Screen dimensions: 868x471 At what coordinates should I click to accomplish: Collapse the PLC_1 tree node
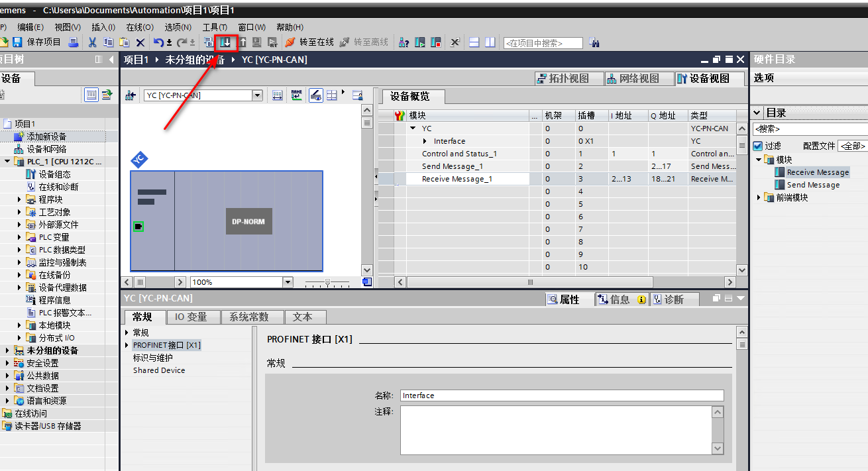(7, 162)
